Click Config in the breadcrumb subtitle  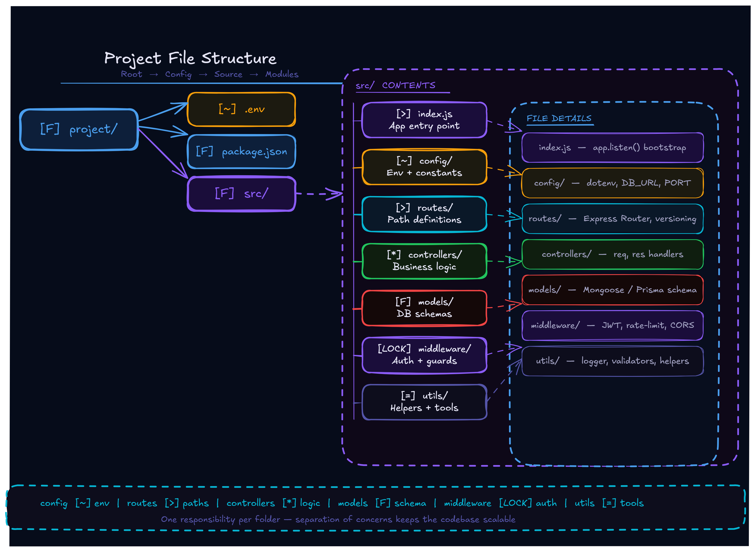click(x=178, y=74)
